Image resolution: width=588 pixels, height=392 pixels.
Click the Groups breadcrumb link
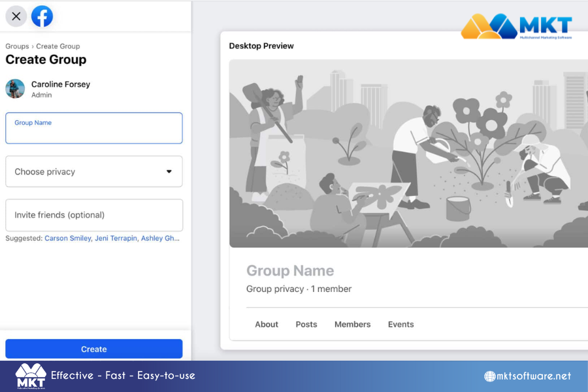click(17, 46)
